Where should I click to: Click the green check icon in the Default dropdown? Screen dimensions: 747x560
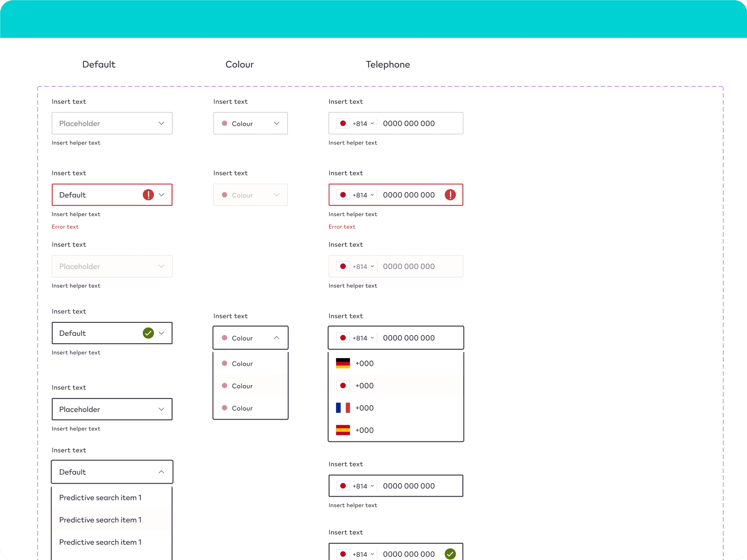click(148, 333)
